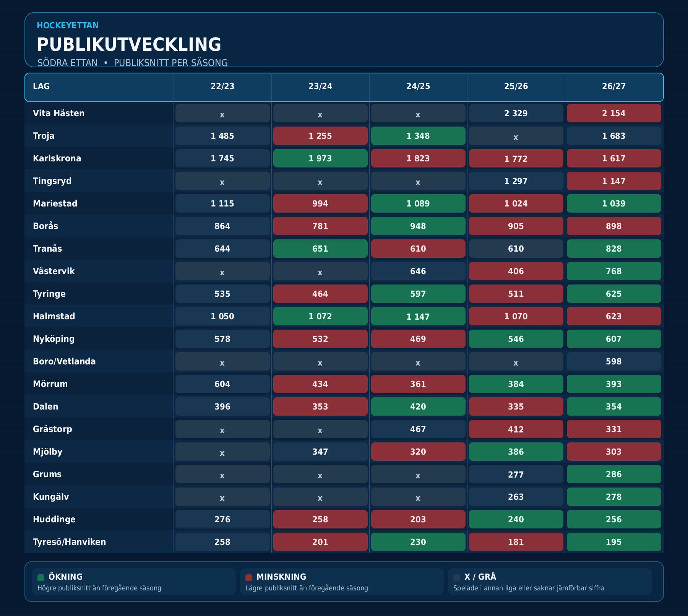Click the grey X / GRÅ legend swatch
The image size is (688, 616).
click(x=457, y=577)
